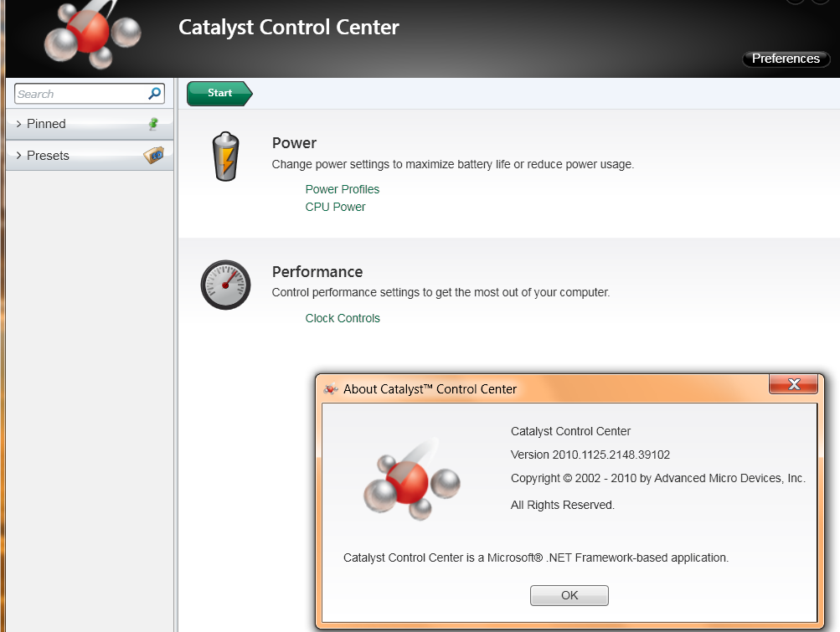Click the Catalyst Control Center molecule logo
Image resolution: width=840 pixels, height=632 pixels.
[x=93, y=35]
